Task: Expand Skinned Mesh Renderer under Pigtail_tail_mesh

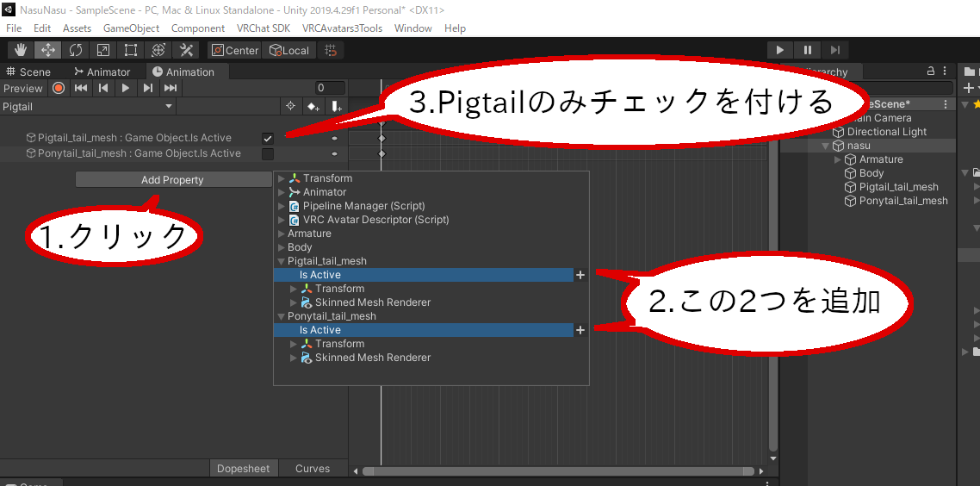Action: 294,302
